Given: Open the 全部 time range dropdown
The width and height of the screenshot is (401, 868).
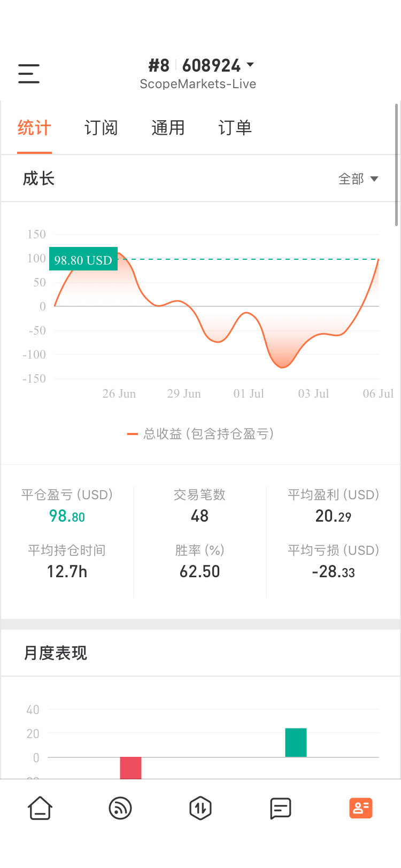Looking at the screenshot, I should 358,179.
